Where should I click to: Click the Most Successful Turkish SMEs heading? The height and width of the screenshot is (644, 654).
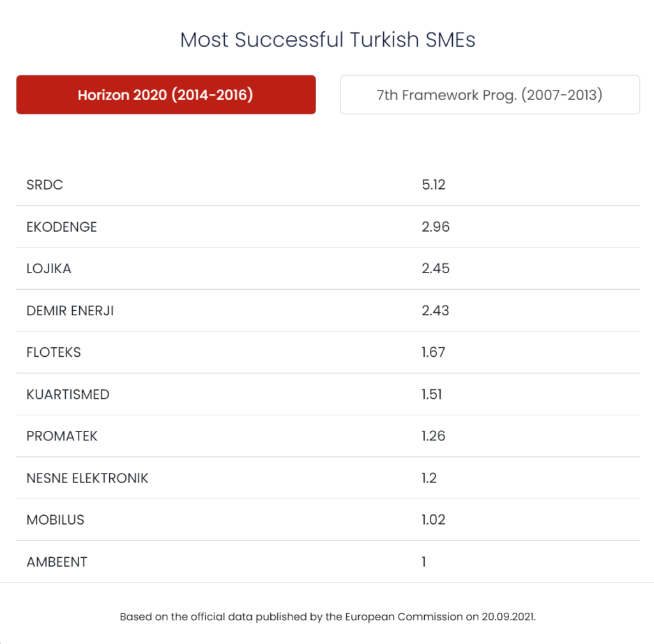coord(328,40)
